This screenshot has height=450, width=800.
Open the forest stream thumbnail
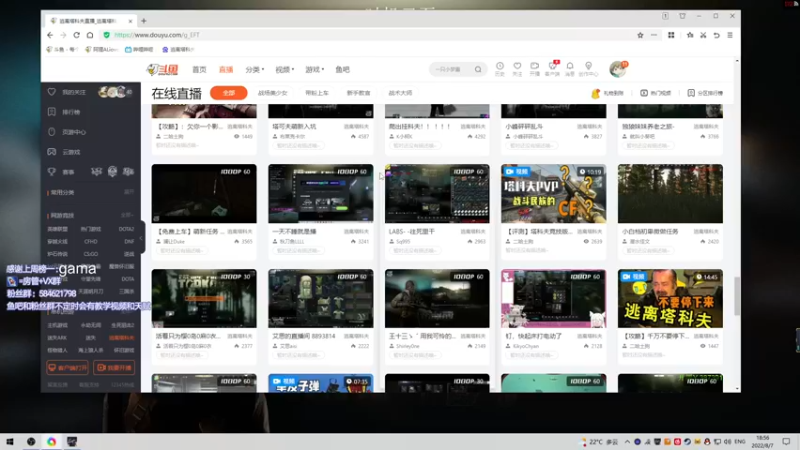tap(670, 193)
